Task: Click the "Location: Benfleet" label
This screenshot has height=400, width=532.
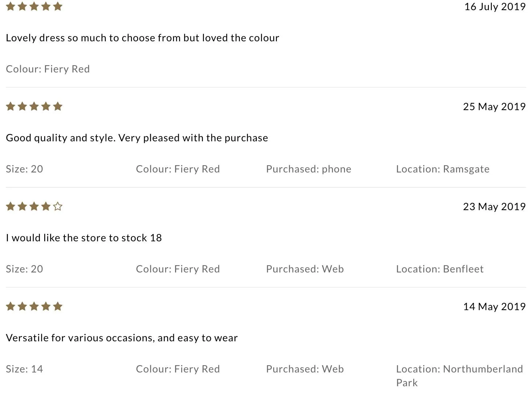Action: [440, 269]
